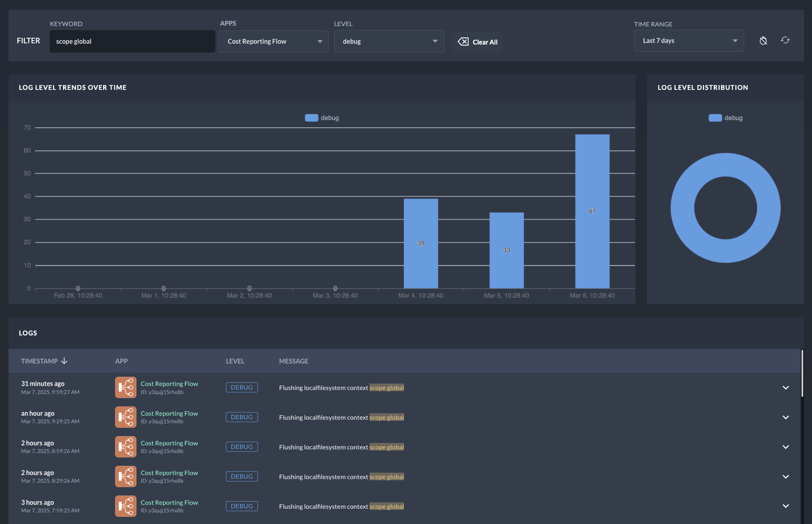This screenshot has height=524, width=812.
Task: Click the auto-refresh timer off icon
Action: (x=763, y=41)
